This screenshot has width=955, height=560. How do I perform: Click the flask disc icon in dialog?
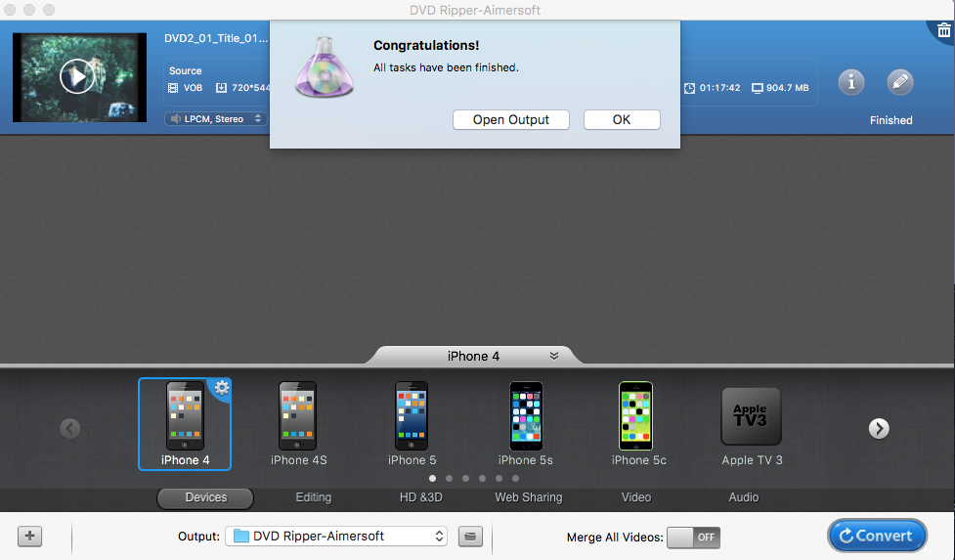pyautogui.click(x=325, y=68)
